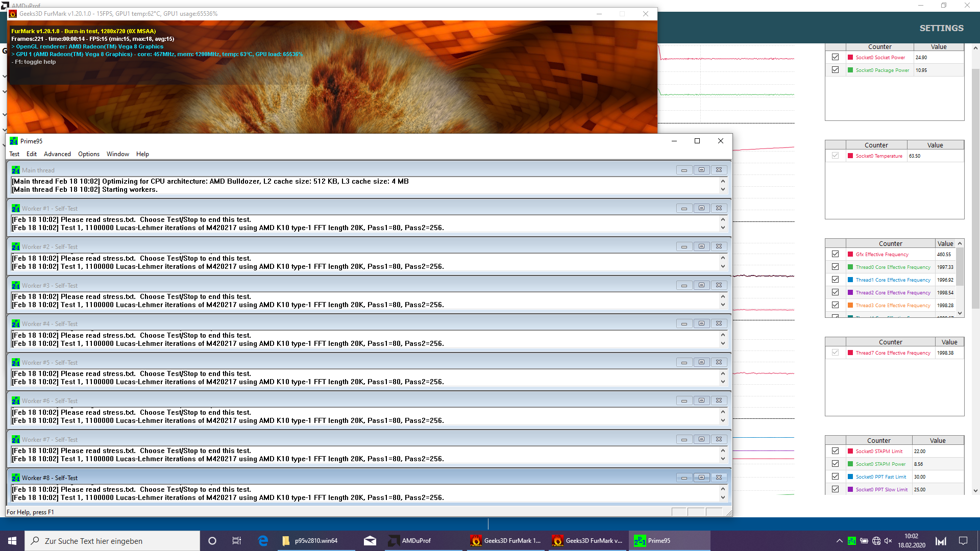Open SETTINGS in AMDuProf

click(x=941, y=28)
